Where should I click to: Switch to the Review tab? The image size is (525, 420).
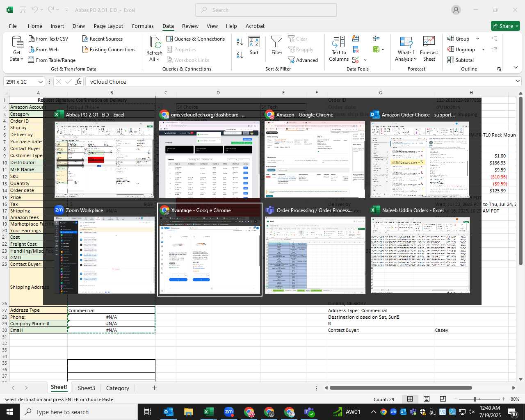(190, 26)
